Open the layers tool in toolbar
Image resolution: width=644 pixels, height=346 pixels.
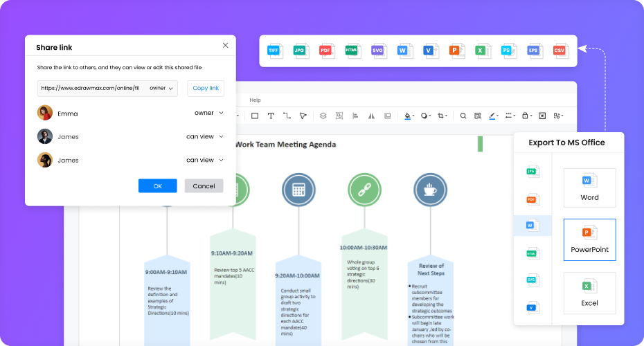point(323,116)
